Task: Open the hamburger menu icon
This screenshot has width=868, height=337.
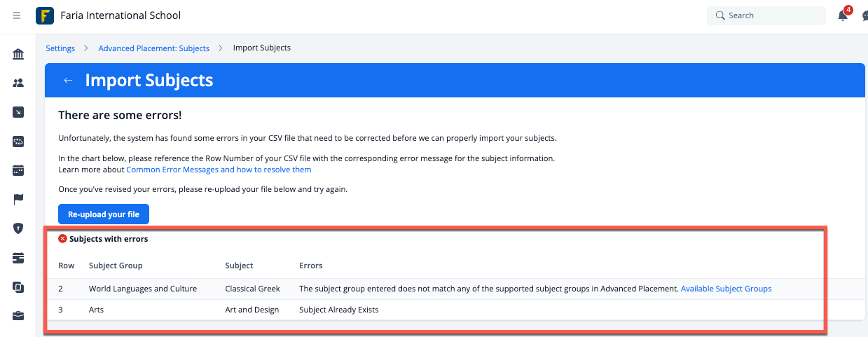Action: click(17, 15)
